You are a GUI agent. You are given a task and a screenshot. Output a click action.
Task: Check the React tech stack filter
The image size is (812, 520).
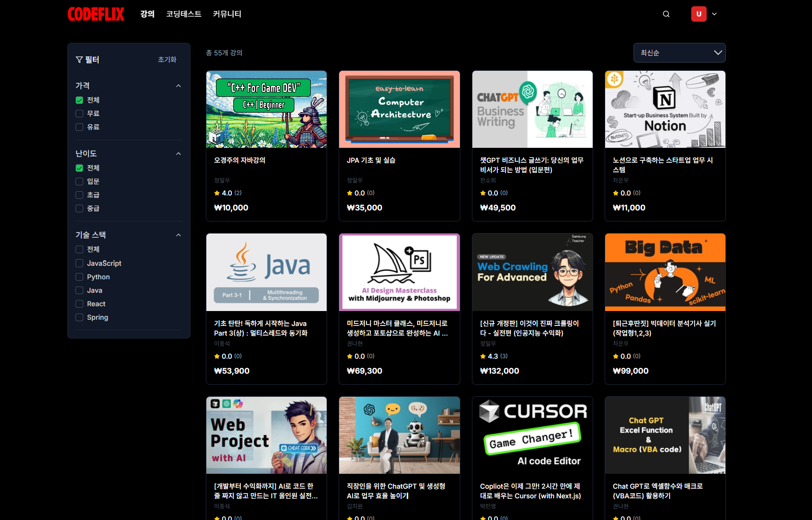coord(79,304)
